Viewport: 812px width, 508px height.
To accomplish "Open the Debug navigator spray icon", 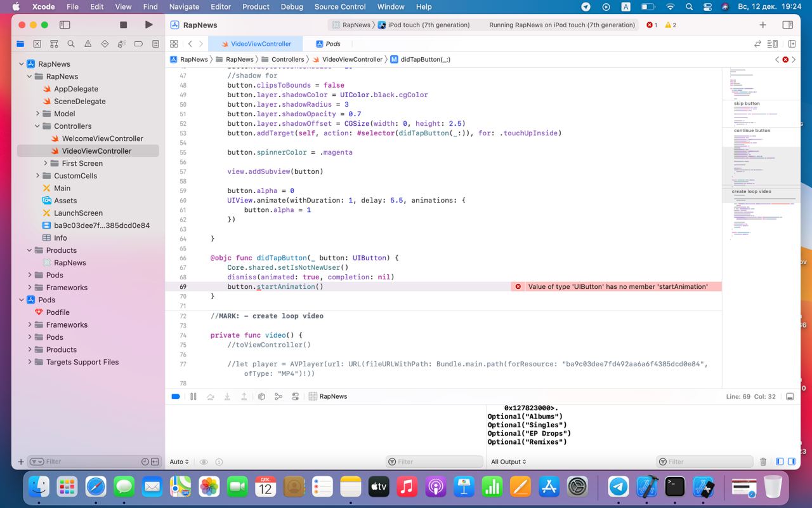I will coord(122,44).
